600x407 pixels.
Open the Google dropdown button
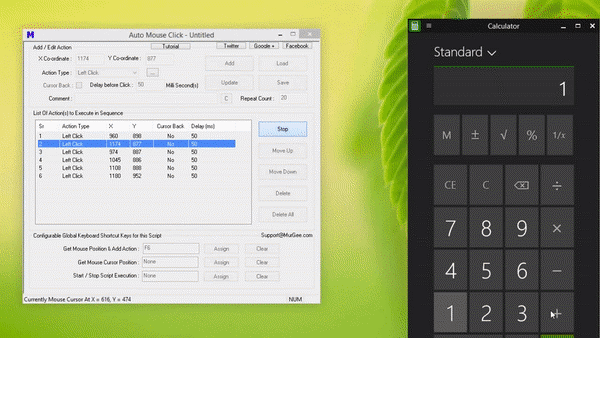(264, 46)
